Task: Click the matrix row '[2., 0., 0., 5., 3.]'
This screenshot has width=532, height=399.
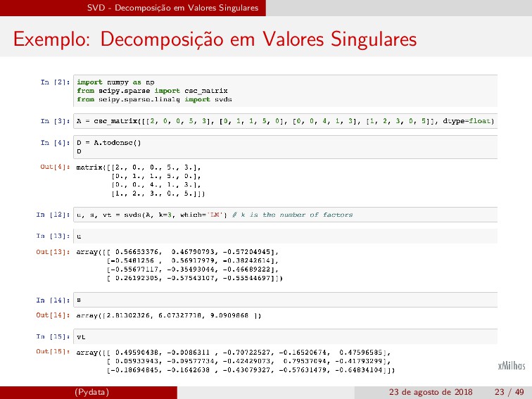Action: pos(153,167)
